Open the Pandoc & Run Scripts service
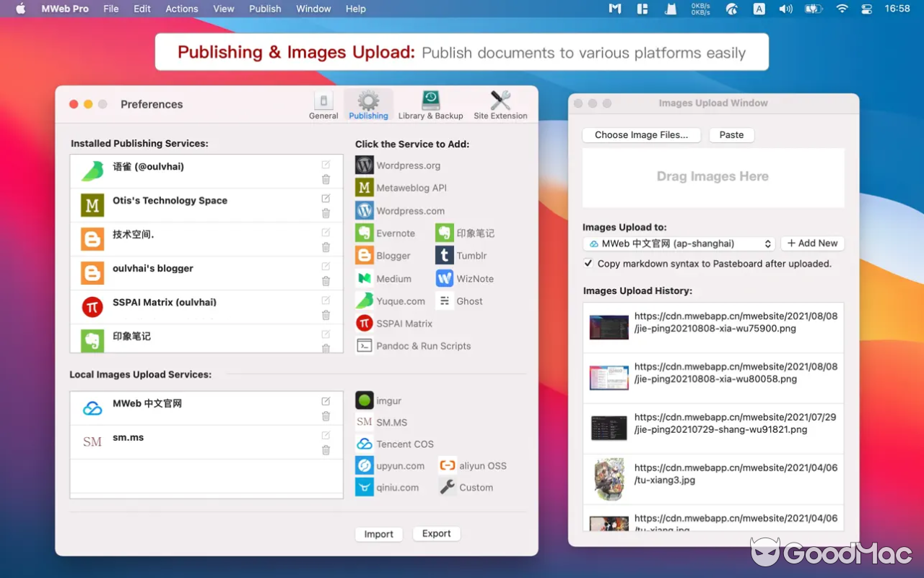Viewport: 924px width, 578px height. pyautogui.click(x=365, y=346)
